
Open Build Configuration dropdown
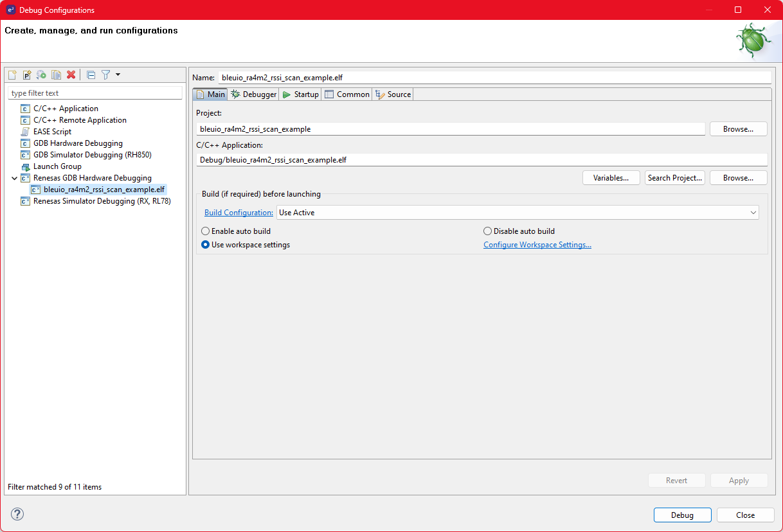(x=517, y=213)
